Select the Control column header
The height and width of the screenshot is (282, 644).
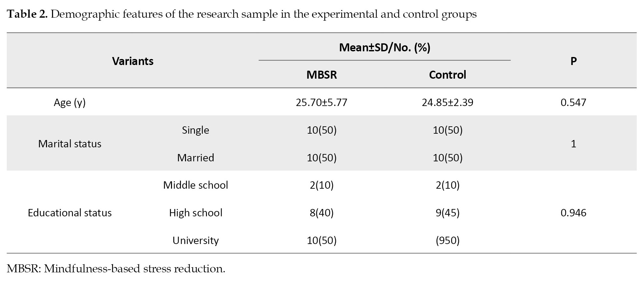tap(447, 75)
